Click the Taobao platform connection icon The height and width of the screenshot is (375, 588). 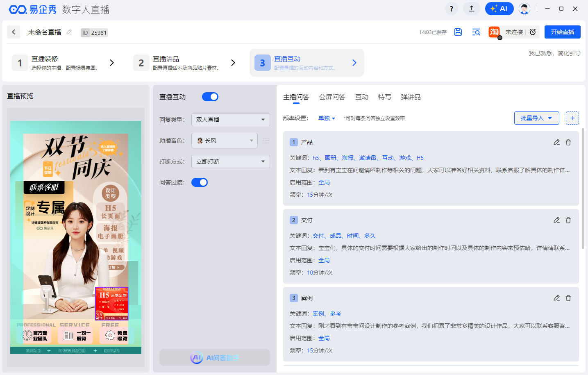point(494,32)
